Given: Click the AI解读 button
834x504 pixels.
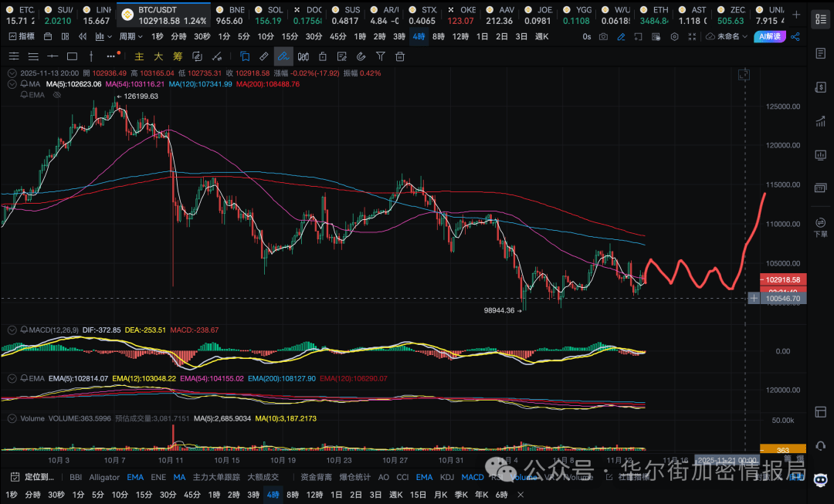Looking at the screenshot, I should pyautogui.click(x=770, y=37).
